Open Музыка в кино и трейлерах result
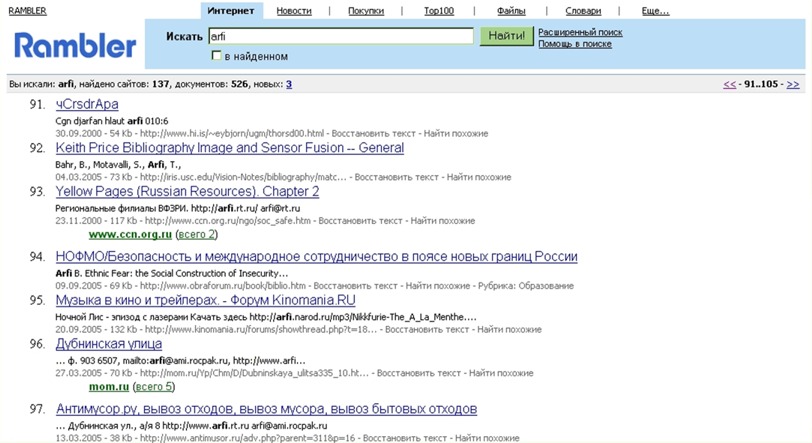Image resolution: width=812 pixels, height=443 pixels. 206,300
